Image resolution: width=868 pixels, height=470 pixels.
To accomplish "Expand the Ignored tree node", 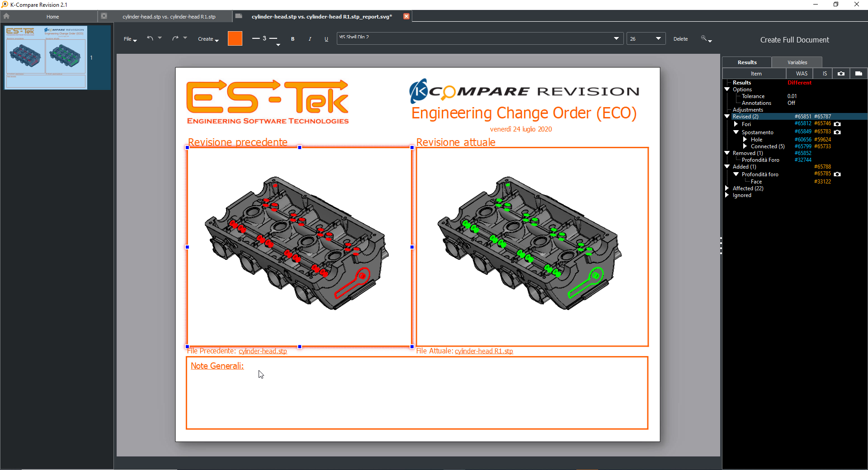I will click(x=727, y=195).
